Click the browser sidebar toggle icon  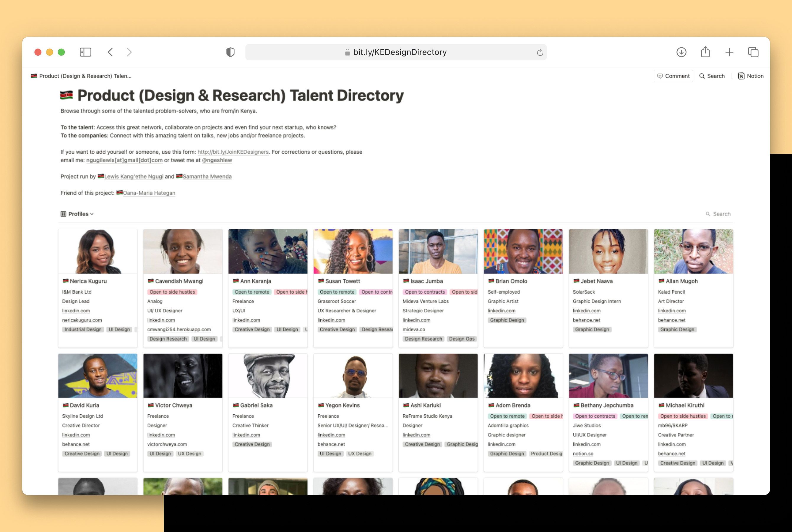point(85,52)
